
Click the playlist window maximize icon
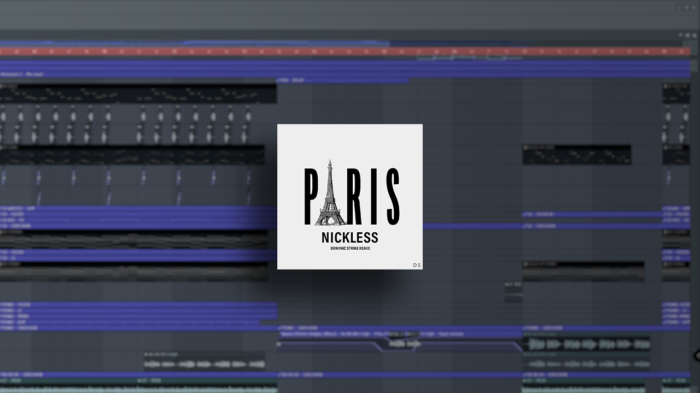[688, 35]
